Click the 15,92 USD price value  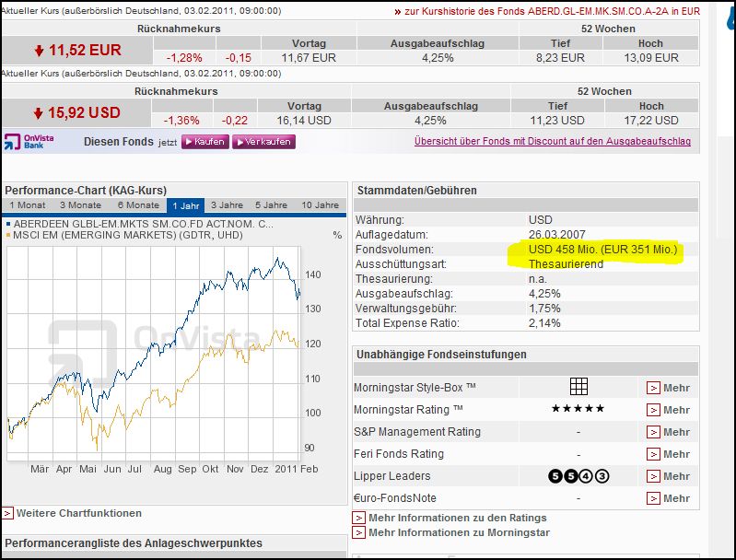pyautogui.click(x=84, y=113)
